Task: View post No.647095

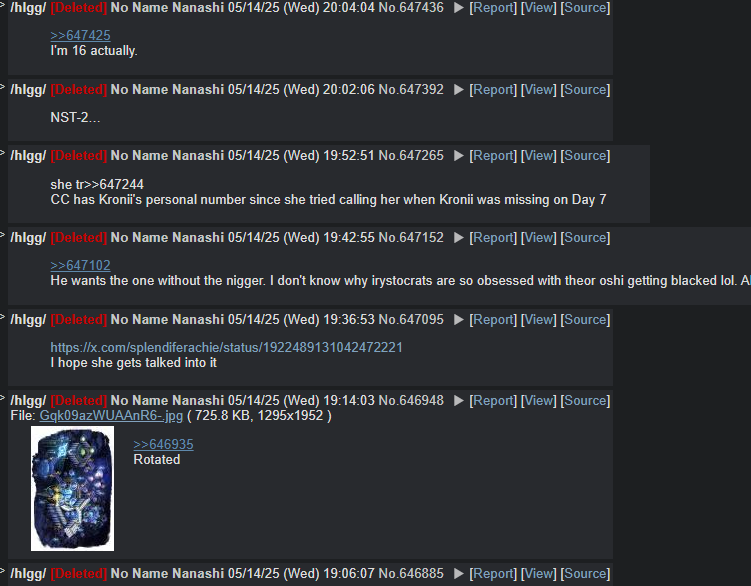Action: click(x=538, y=320)
